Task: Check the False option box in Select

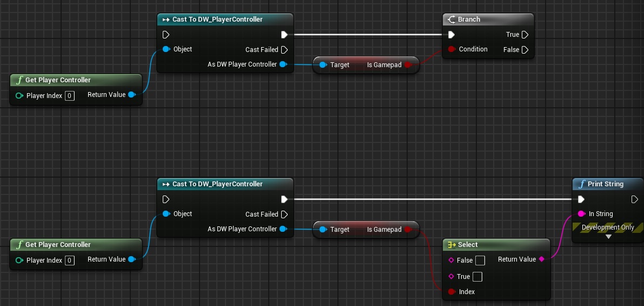Action: [x=480, y=261]
